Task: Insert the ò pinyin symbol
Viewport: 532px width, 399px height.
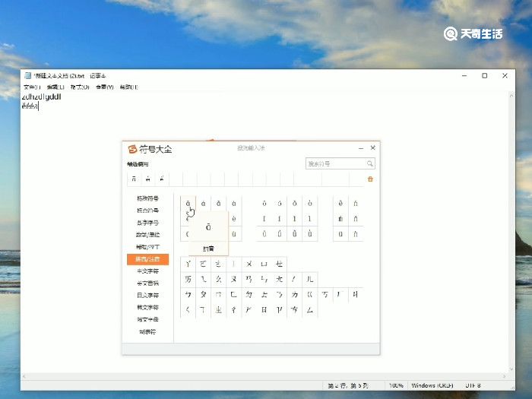Action: point(310,204)
